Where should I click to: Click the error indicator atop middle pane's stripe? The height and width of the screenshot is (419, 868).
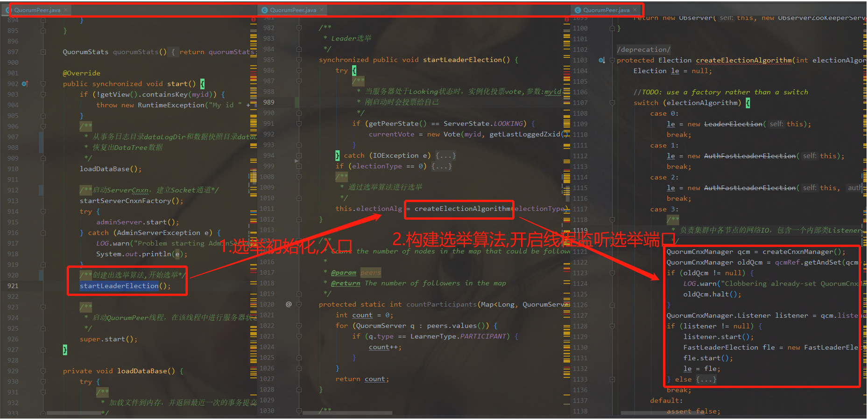click(x=566, y=20)
